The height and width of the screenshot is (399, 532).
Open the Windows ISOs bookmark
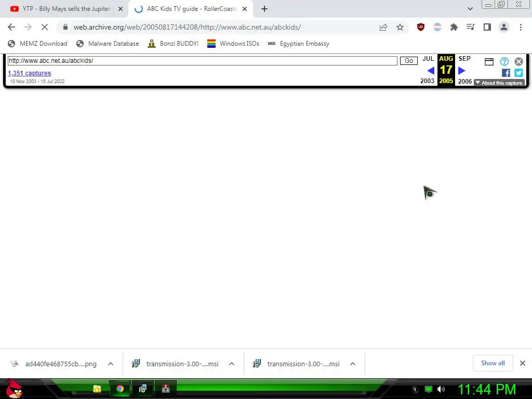(x=233, y=44)
